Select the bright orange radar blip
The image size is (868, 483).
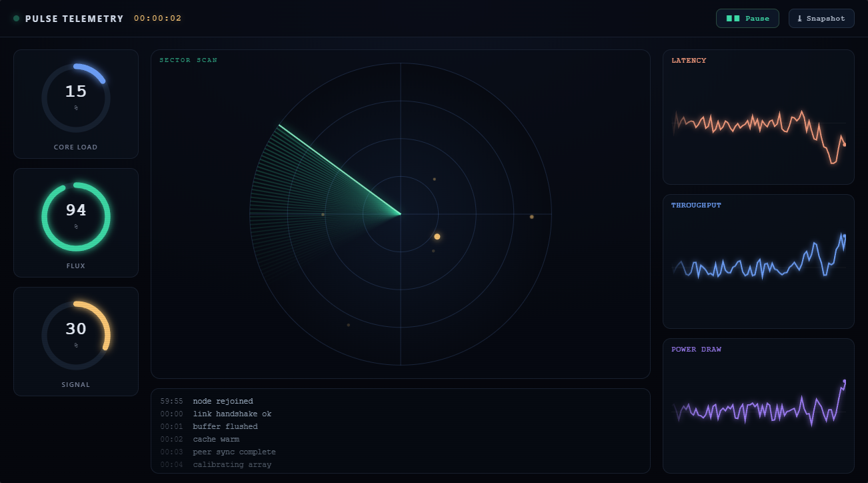coord(437,237)
